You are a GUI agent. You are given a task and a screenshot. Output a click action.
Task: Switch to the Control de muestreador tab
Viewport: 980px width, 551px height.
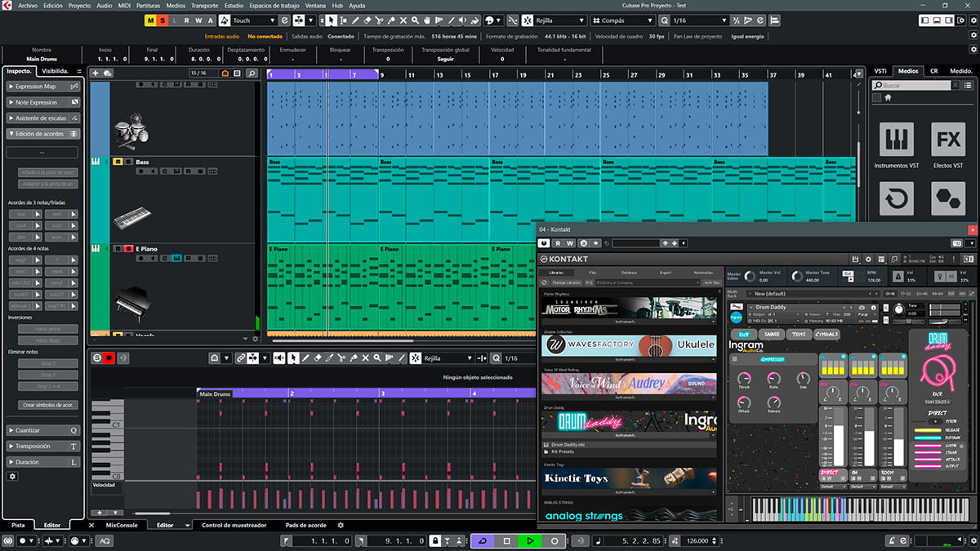pos(234,525)
